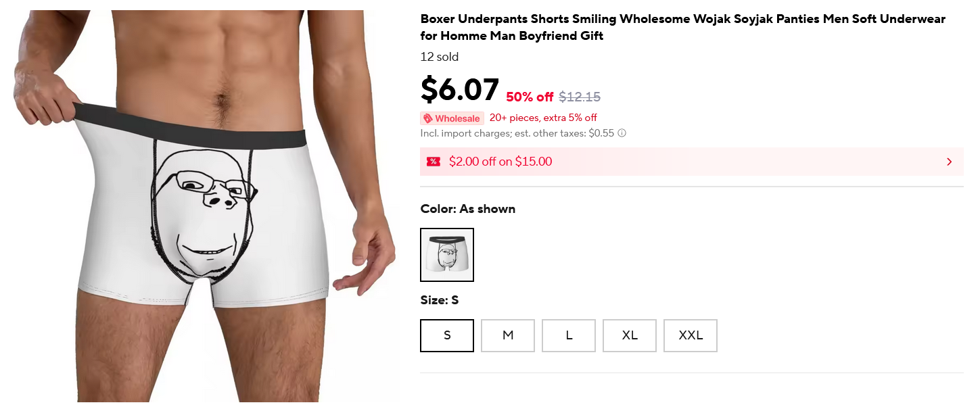
Task: Click the crossed-out $12.15 original price
Action: [x=580, y=97]
